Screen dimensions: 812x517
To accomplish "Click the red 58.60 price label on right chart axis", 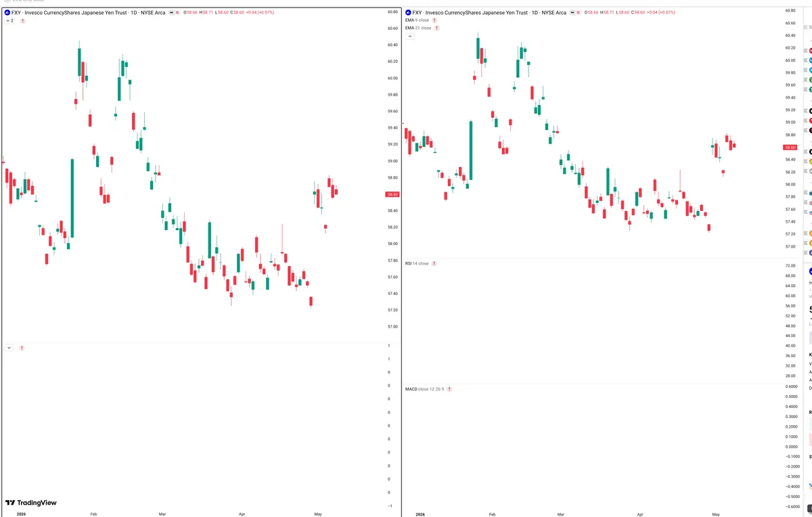I will coord(790,147).
